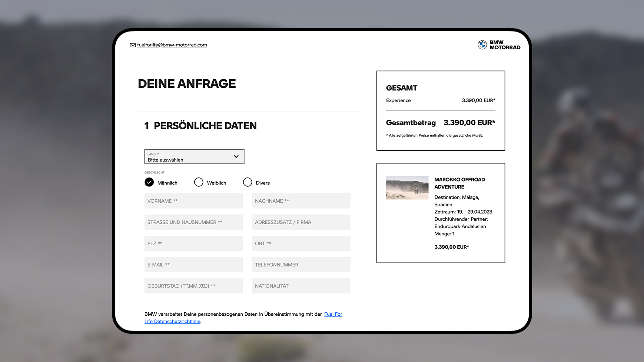Click the Deine Anfrage heading
This screenshot has width=644, height=362.
[x=187, y=84]
